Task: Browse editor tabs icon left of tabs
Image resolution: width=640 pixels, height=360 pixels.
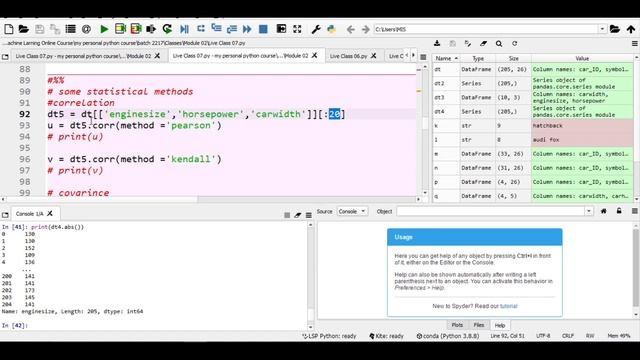Action: pos(5,57)
